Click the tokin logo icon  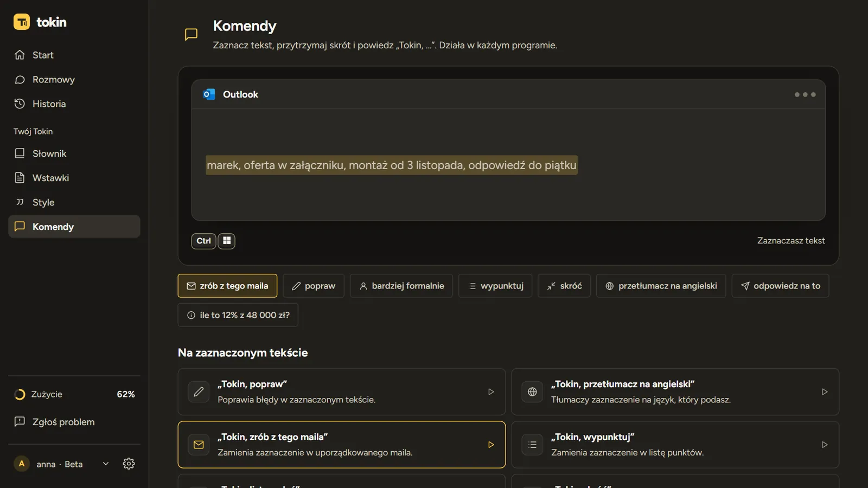point(22,22)
